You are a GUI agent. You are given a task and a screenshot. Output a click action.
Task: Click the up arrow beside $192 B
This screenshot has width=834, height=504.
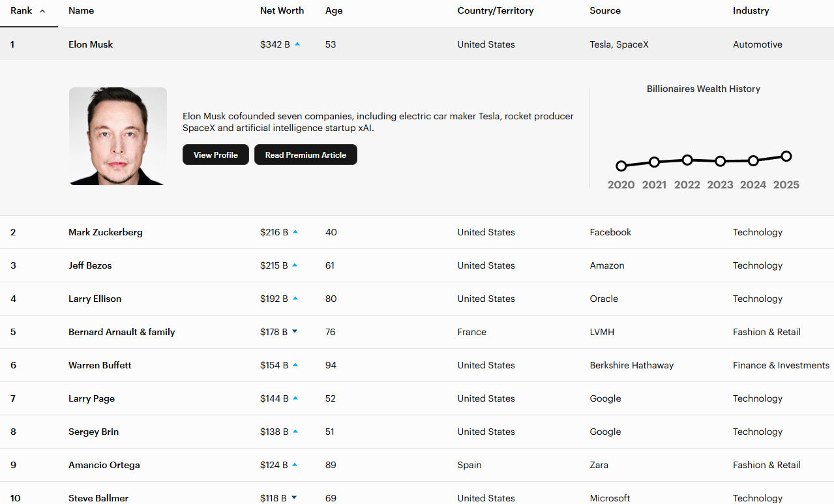[295, 299]
